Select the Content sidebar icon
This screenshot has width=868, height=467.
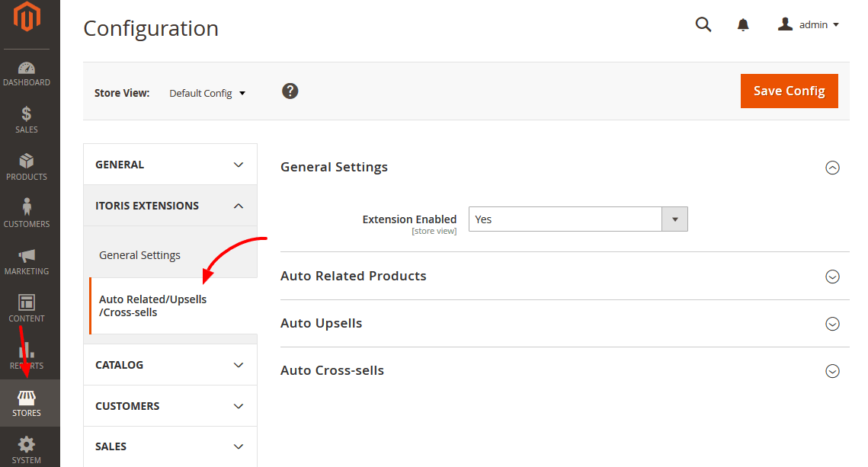(x=27, y=307)
